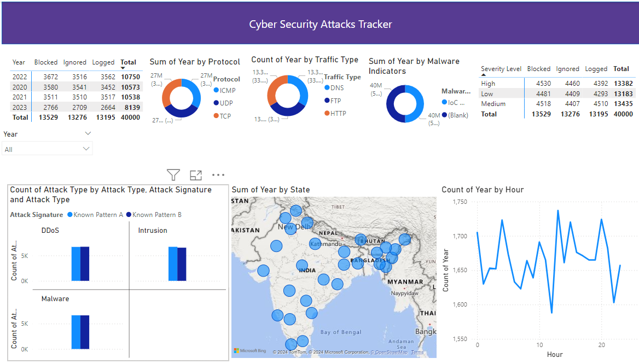Collapse the Year slicer header chevron
The height and width of the screenshot is (364, 639).
click(88, 134)
